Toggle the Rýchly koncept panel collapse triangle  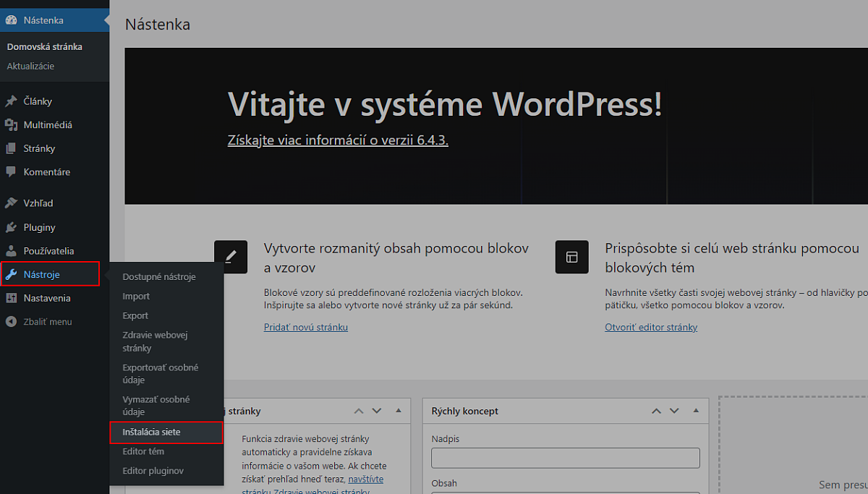point(696,411)
